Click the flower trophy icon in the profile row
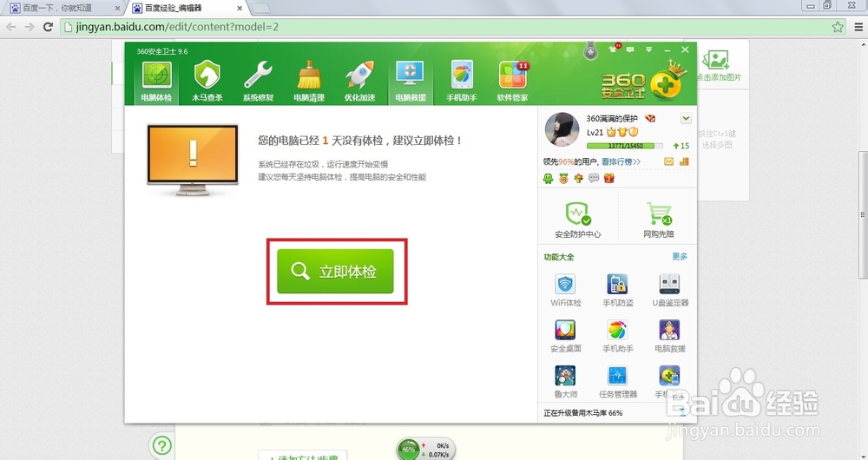868x460 pixels. (578, 178)
